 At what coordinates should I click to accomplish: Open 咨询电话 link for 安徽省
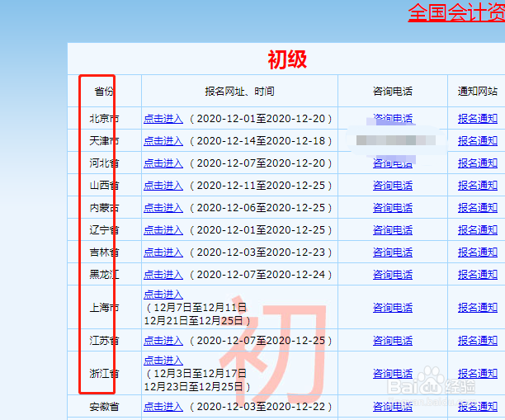pos(393,407)
